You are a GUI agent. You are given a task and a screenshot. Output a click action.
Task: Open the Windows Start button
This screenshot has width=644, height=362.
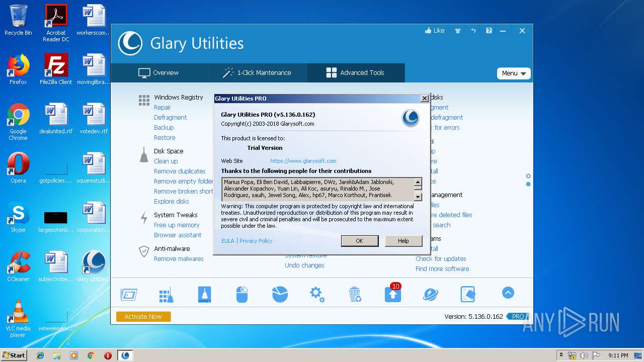pos(14,355)
